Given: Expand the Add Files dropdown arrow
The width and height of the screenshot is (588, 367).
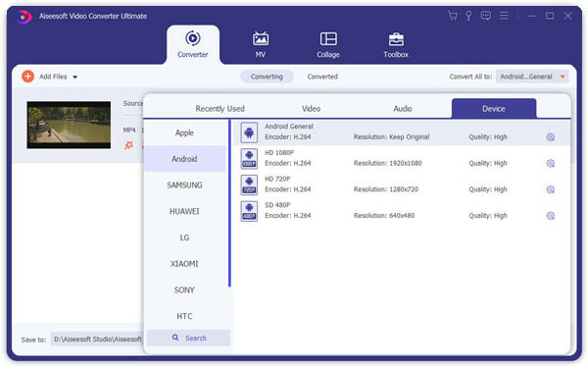Looking at the screenshot, I should (x=75, y=77).
